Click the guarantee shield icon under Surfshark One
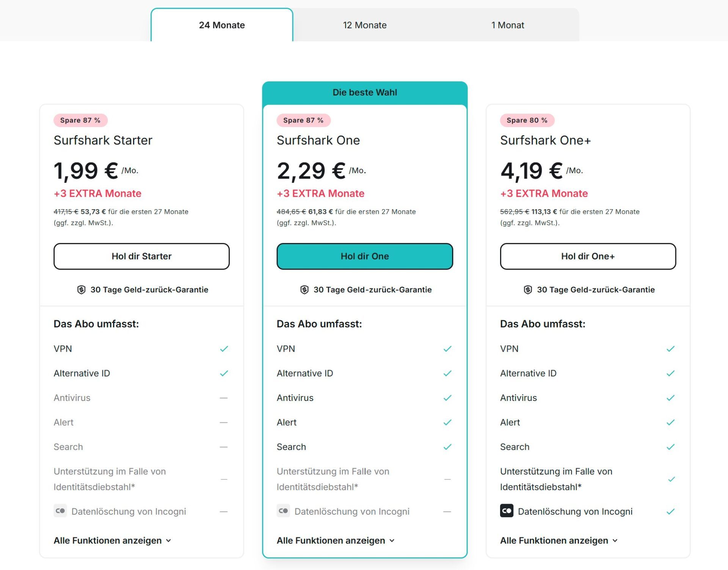This screenshot has width=728, height=570. point(304,290)
